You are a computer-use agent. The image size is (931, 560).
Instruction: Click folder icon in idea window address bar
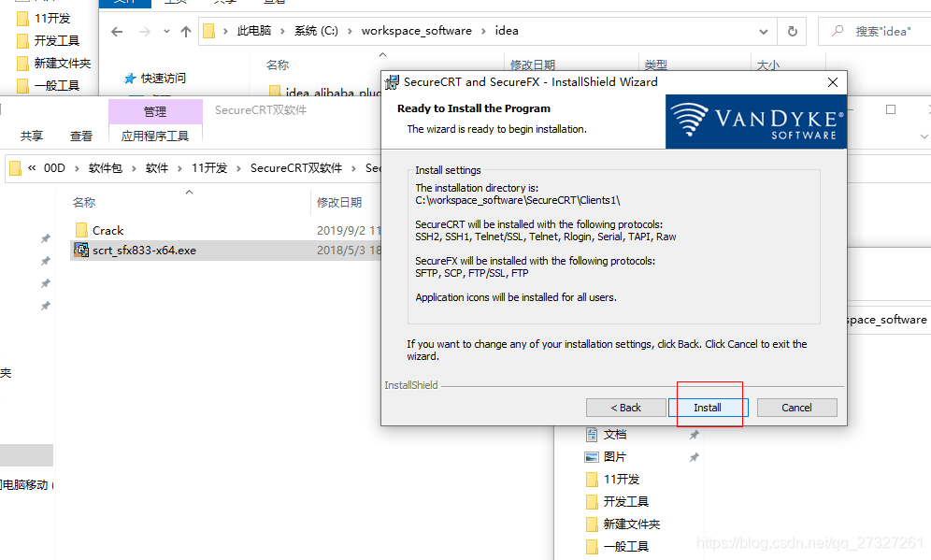208,31
